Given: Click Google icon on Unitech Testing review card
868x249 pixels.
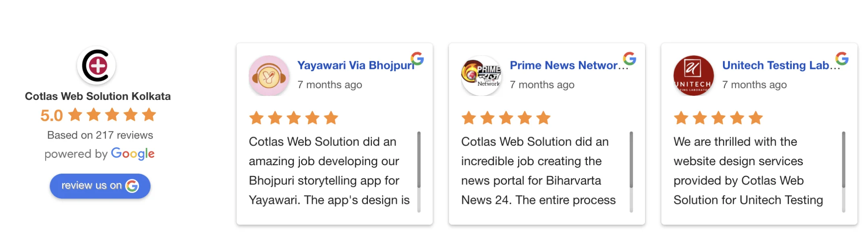Looking at the screenshot, I should [842, 59].
